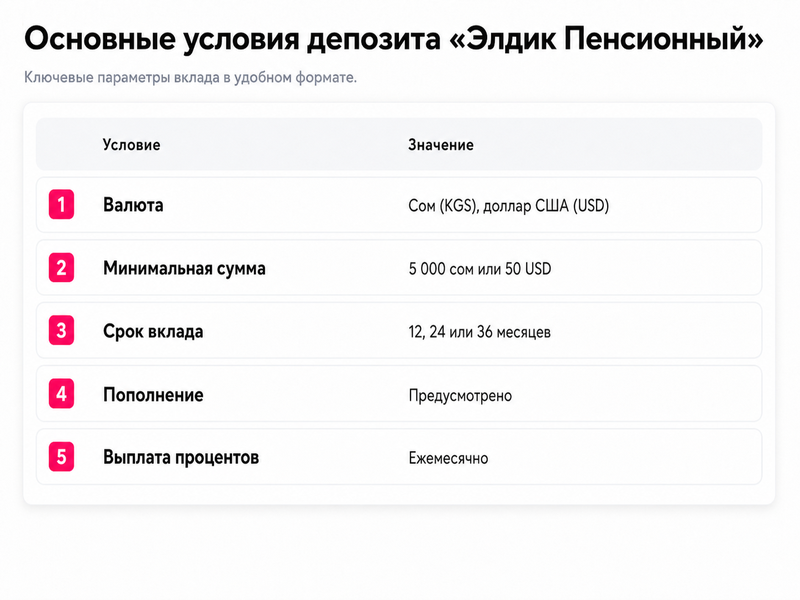
Task: Click the pink number 3 badge
Action: (61, 331)
